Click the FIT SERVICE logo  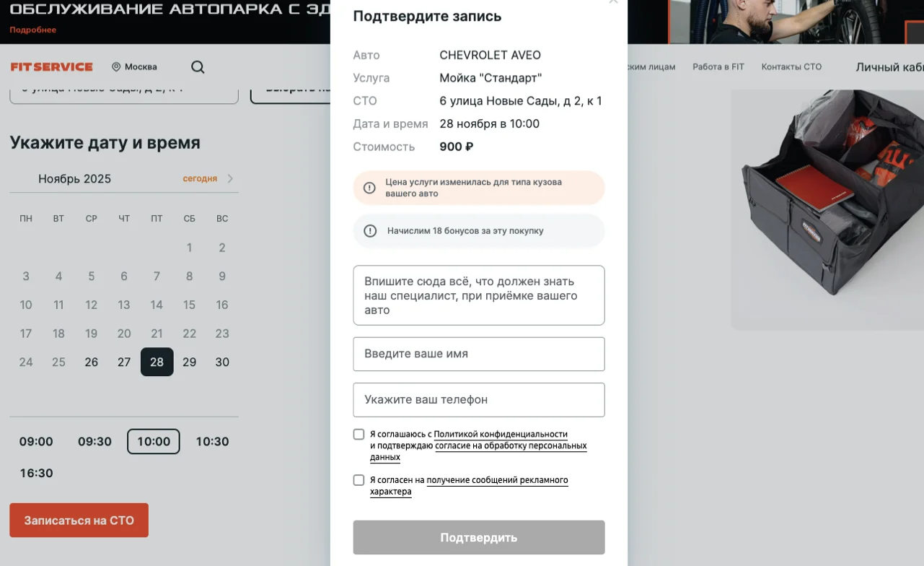click(x=51, y=66)
